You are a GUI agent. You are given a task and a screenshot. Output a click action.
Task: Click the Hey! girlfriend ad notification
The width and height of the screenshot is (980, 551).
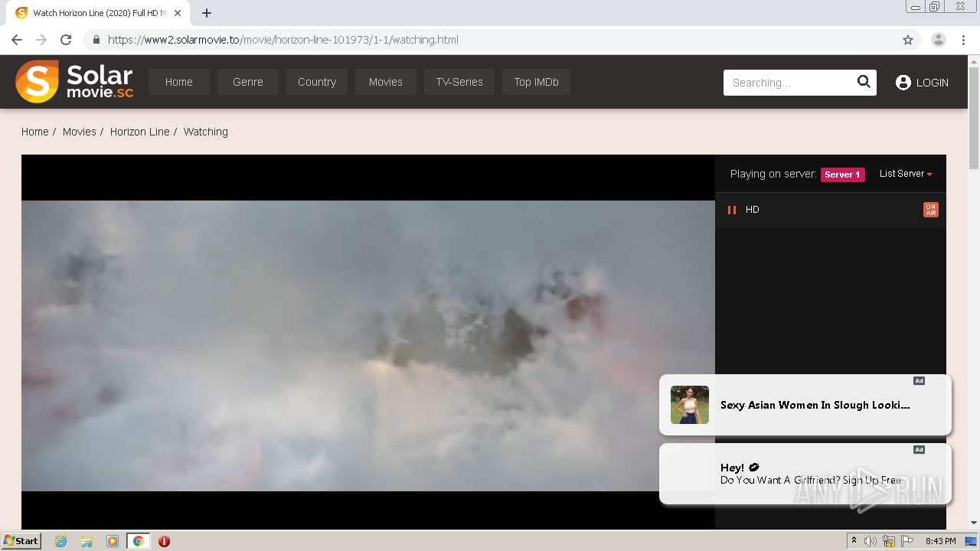[805, 474]
